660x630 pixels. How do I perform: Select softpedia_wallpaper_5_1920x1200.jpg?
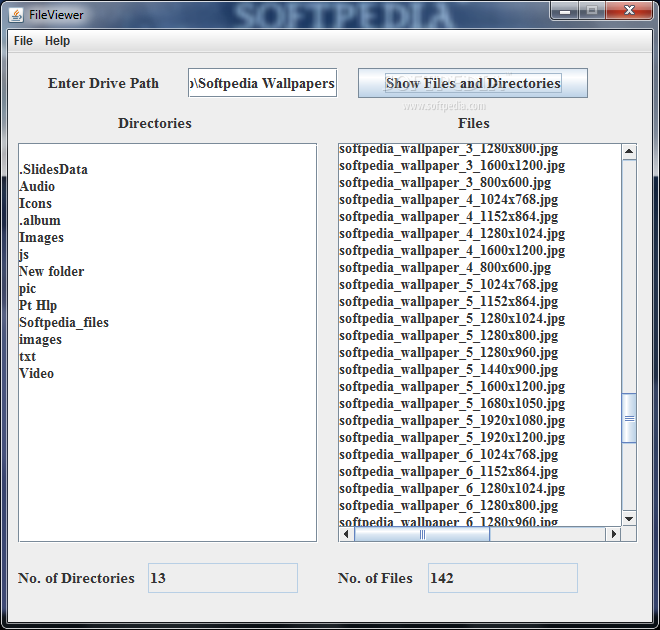point(452,437)
